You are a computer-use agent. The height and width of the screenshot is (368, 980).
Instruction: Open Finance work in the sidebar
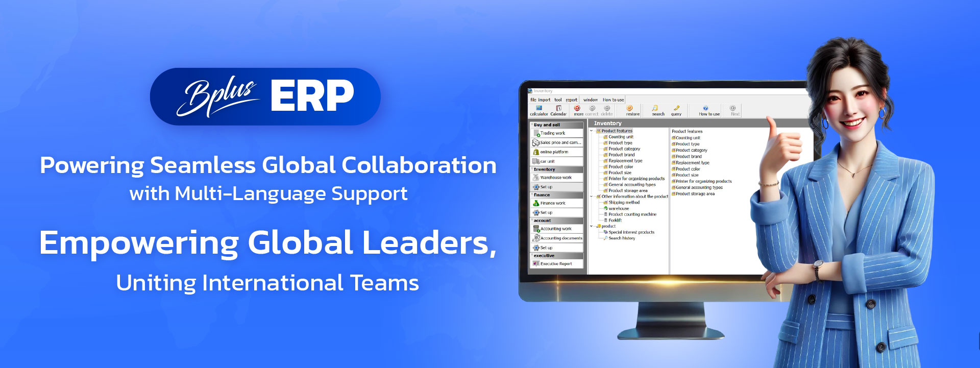(557, 203)
